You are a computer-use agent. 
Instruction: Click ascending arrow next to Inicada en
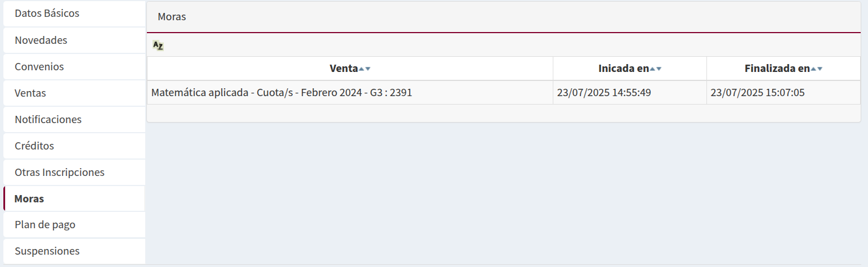[x=652, y=69]
